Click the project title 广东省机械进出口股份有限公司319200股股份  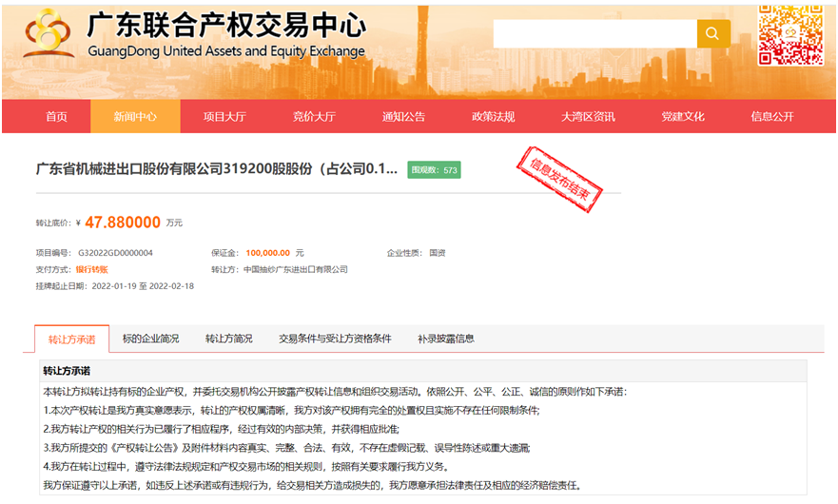(x=217, y=169)
